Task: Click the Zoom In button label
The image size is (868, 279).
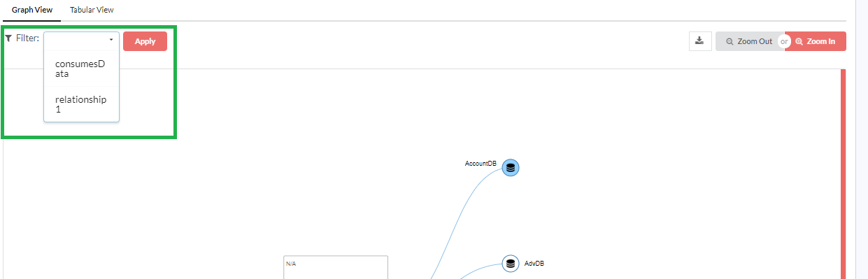Action: [821, 41]
